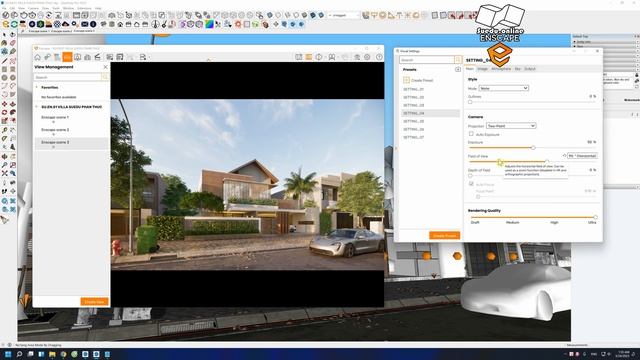Select the Enscape scene 3 SketchUp scene tab
The width and height of the screenshot is (640, 360).
pos(84,31)
